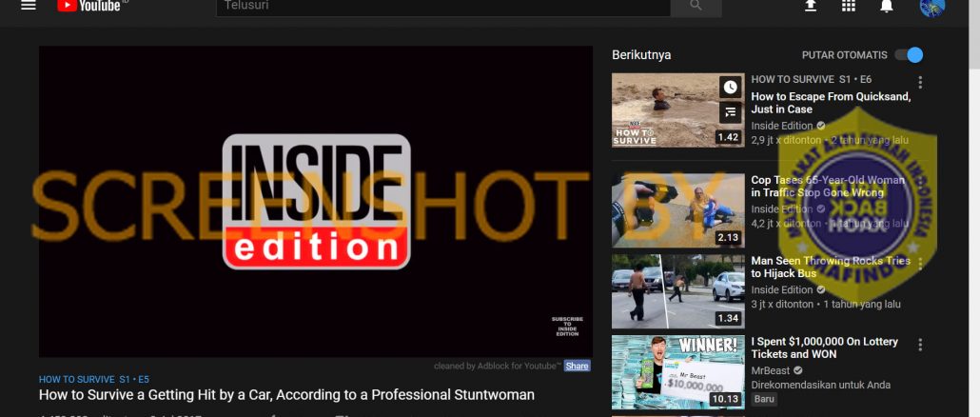Screen dimensions: 980x417
Task: Click '3 jt x ditonton' view count
Action: [782, 305]
